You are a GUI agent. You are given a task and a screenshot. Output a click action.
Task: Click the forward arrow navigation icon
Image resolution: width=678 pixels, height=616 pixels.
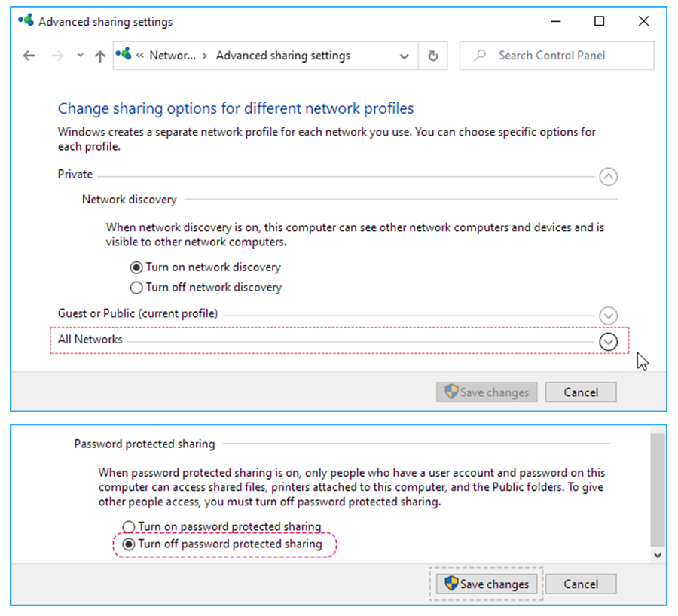tap(58, 56)
